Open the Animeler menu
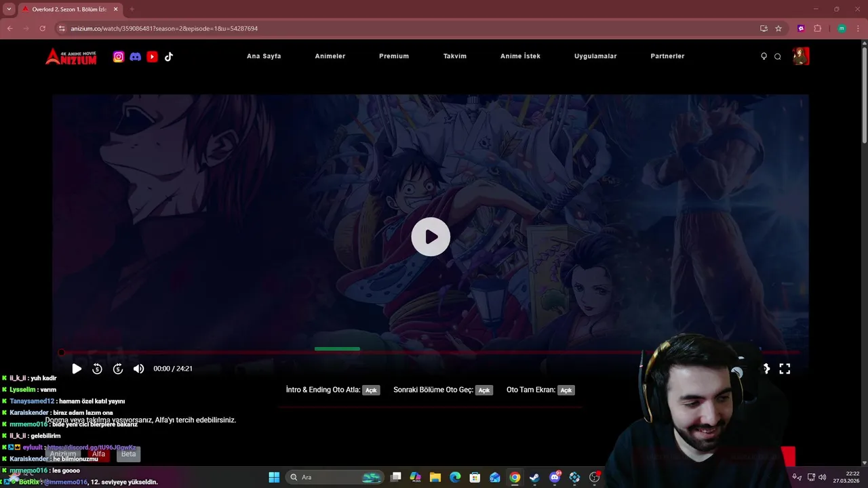This screenshot has height=488, width=868. 330,56
